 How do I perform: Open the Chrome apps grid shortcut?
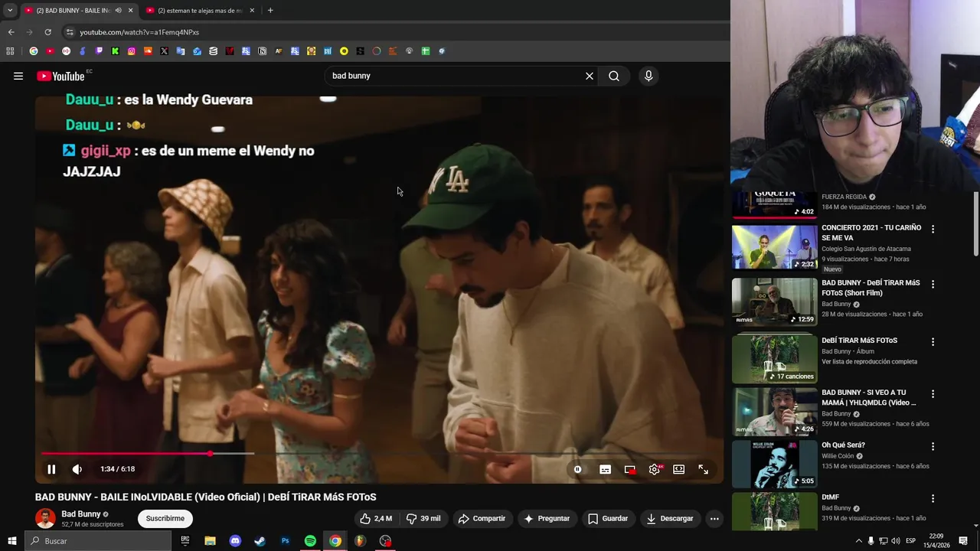click(x=10, y=51)
